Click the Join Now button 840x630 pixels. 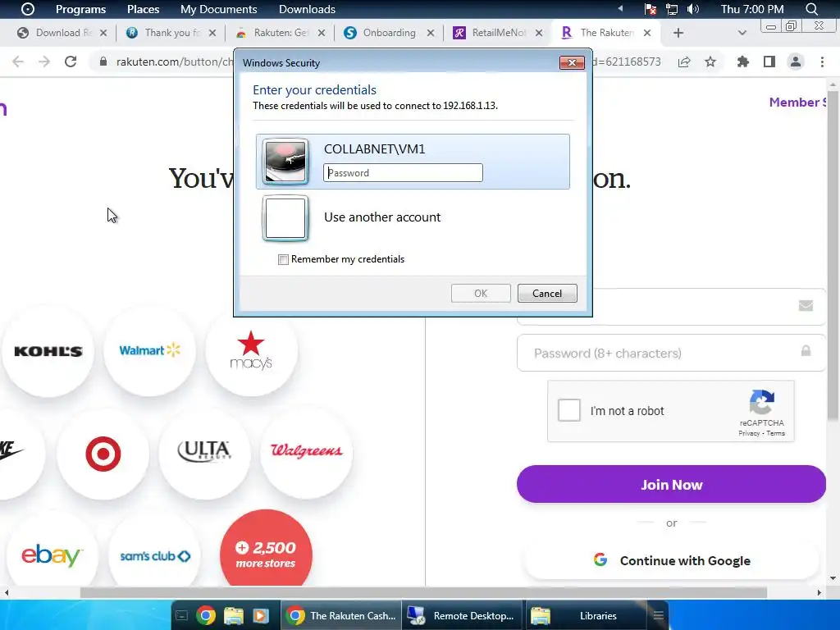671,484
